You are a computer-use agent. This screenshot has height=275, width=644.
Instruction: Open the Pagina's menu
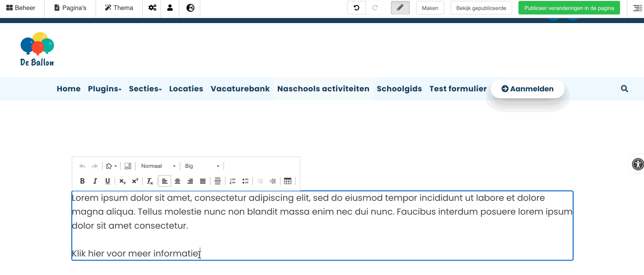click(70, 8)
